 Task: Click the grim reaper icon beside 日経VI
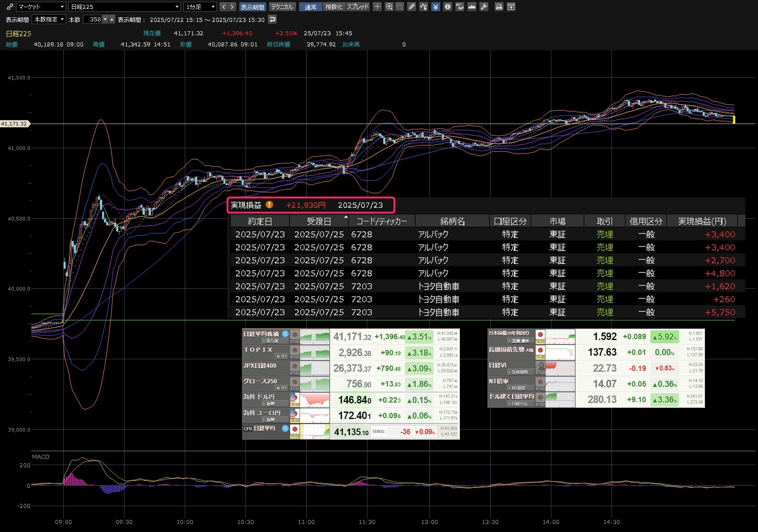click(540, 366)
